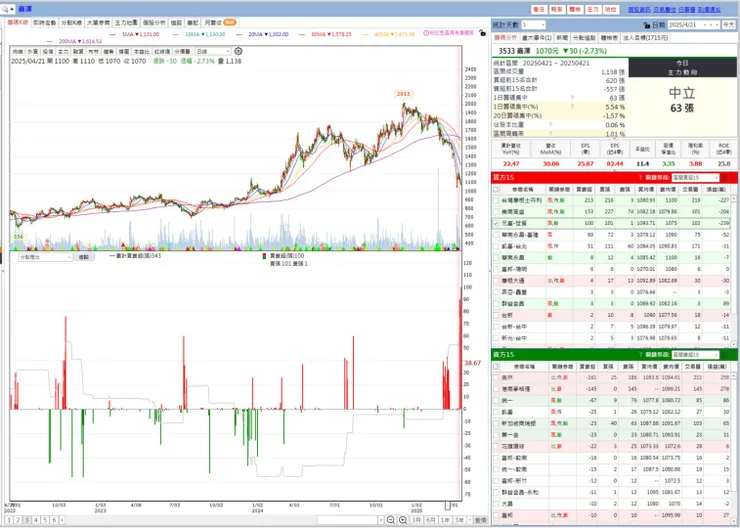Viewport: 740px width, 528px height.
Task: Open help icon next to 1日籌碼集中(%)
Action: (x=572, y=107)
